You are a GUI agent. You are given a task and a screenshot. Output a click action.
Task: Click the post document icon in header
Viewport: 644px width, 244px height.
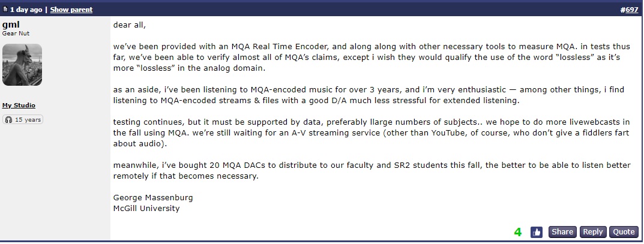click(5, 10)
